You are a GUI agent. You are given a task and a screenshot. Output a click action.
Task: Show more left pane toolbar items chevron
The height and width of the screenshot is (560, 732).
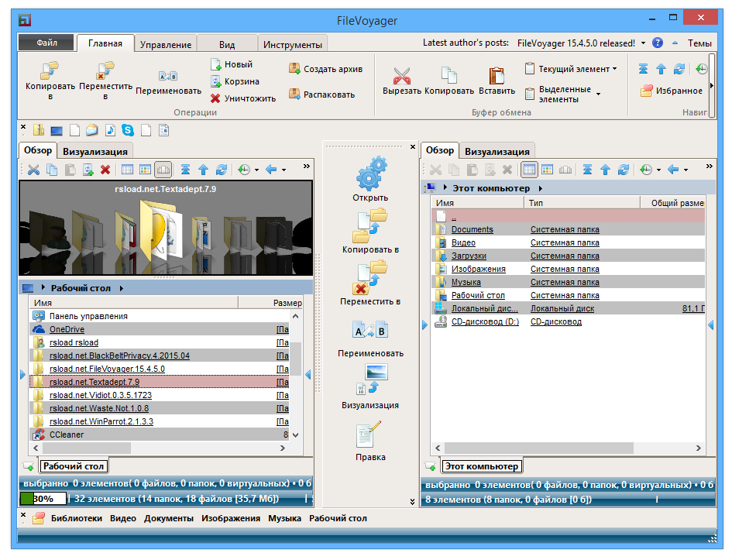[x=306, y=166]
